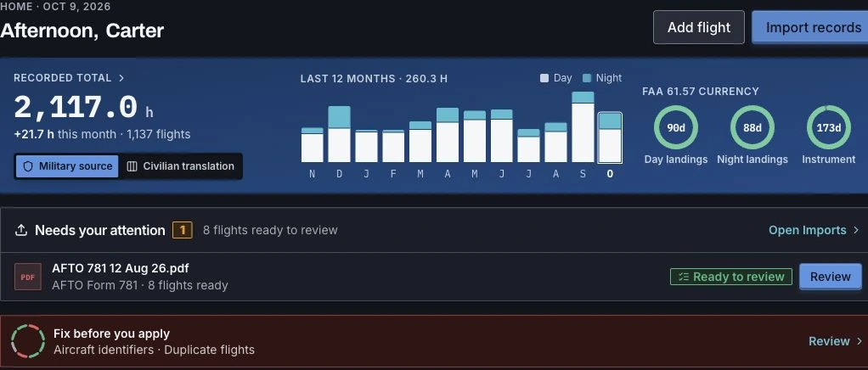This screenshot has height=370, width=868.
Task: Expand the Recorded Total chevron
Action: [121, 78]
